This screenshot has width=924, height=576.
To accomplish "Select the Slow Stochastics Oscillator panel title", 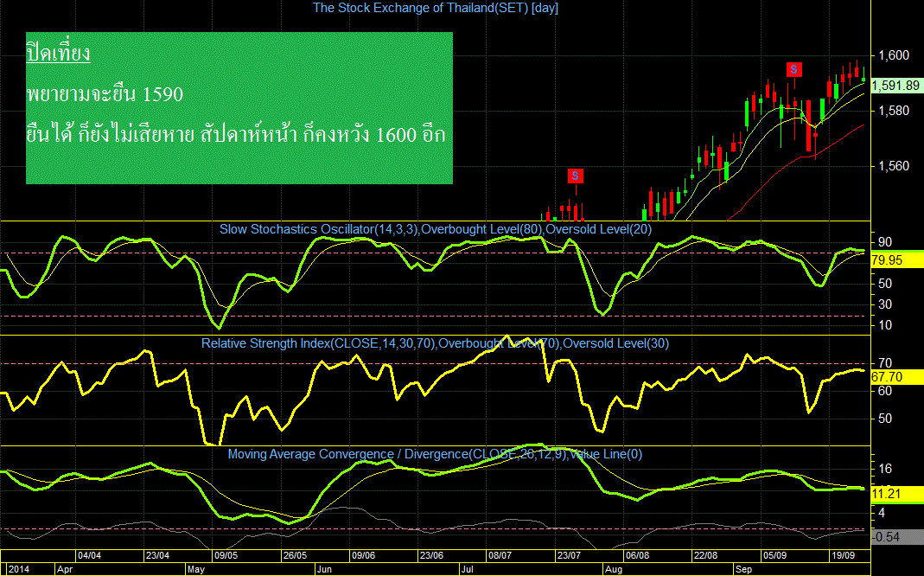I will coord(436,228).
